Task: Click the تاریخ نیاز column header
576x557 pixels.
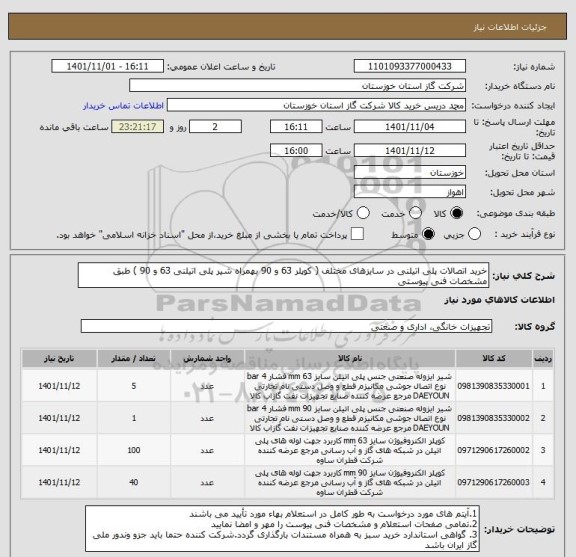Action: coord(59,359)
